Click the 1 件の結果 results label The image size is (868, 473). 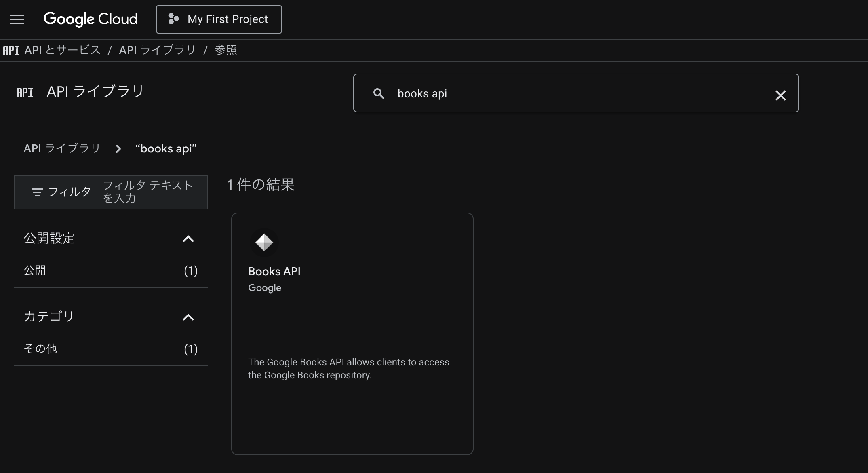coord(261,185)
